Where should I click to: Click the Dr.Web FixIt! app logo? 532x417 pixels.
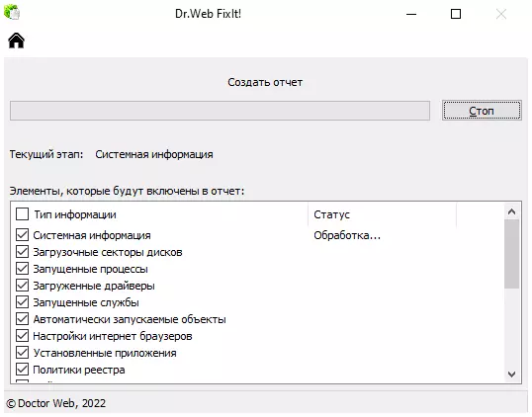12,12
